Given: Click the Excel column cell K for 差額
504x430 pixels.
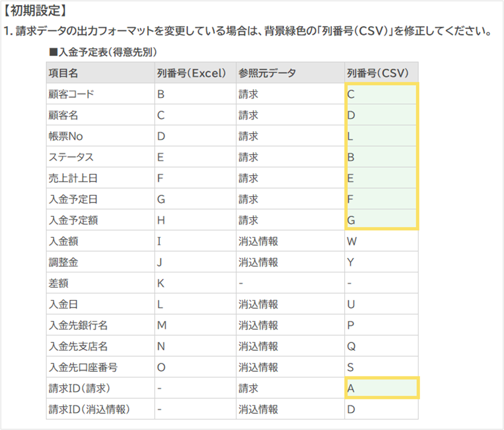Looking at the screenshot, I should point(195,283).
